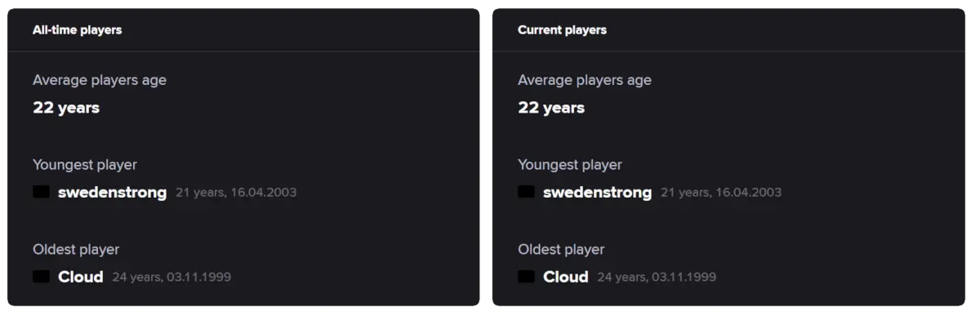Open swedenstrong's profile in Current players panel
Image resolution: width=980 pixels, height=316 pixels.
pyautogui.click(x=598, y=193)
